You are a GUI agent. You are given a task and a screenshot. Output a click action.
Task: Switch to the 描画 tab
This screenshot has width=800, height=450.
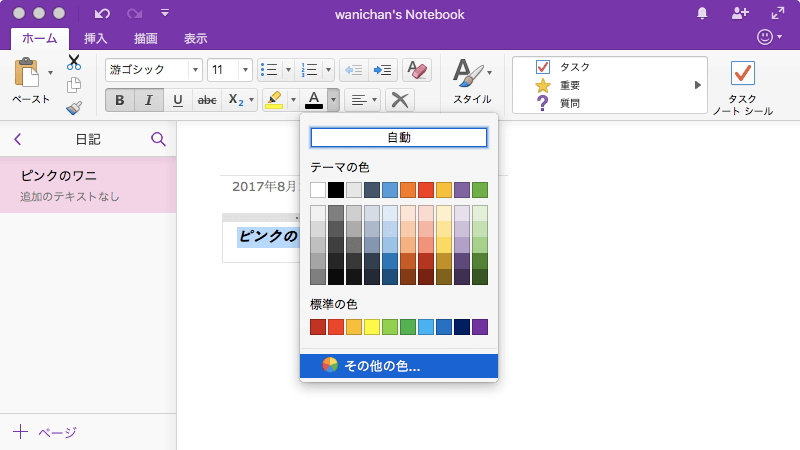click(145, 38)
